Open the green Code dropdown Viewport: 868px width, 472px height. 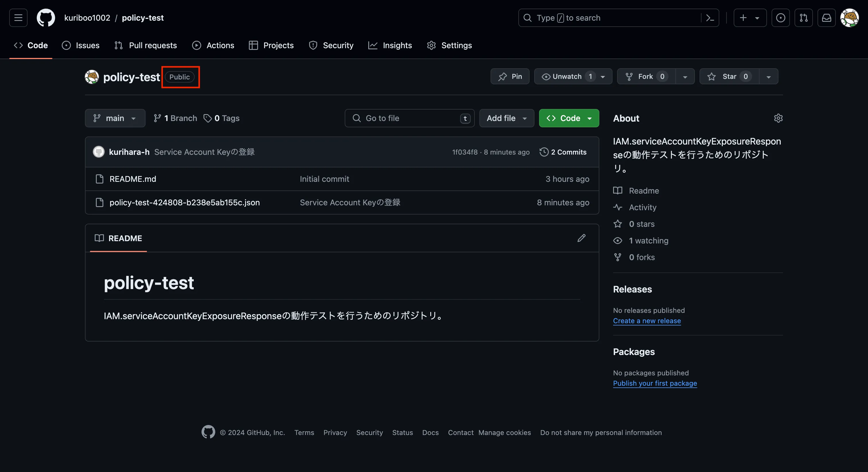(x=569, y=118)
